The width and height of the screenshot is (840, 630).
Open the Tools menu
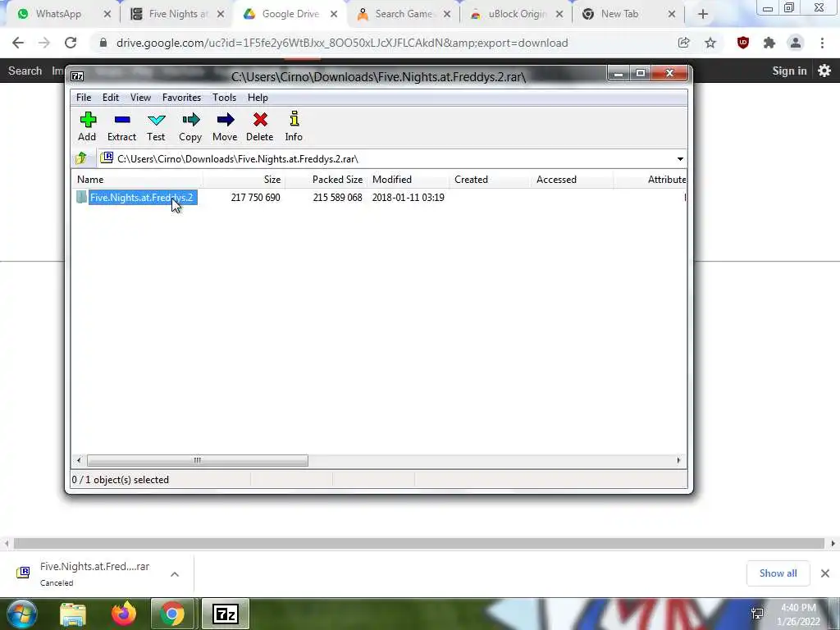pos(224,98)
